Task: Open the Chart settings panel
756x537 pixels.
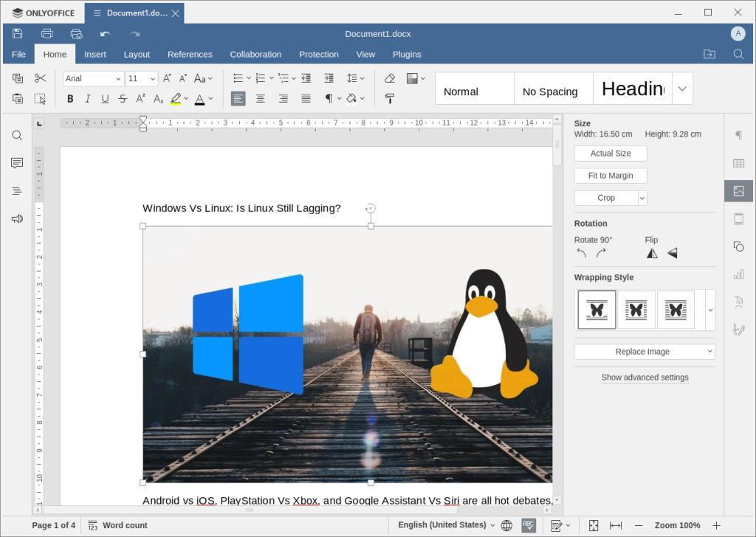Action: tap(738, 273)
